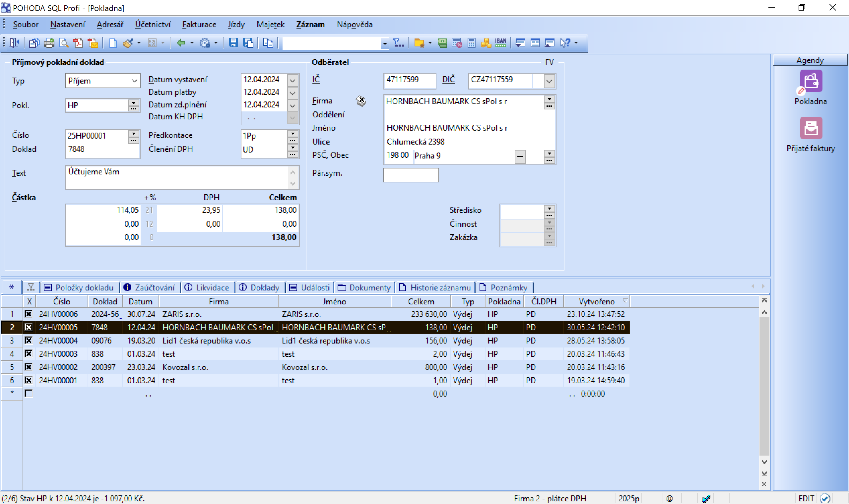Toggle the X checkbox for row 24HV00004

29,340
